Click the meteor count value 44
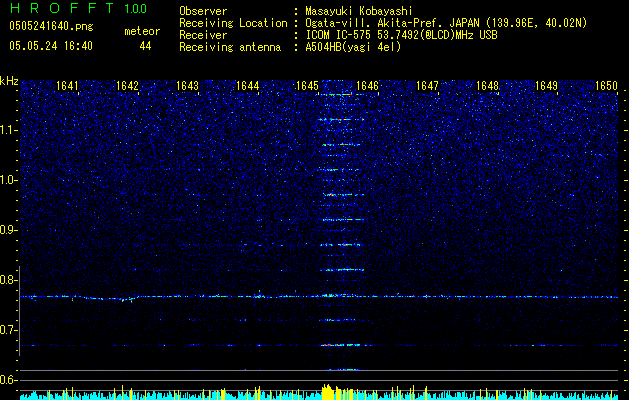Image resolution: width=629 pixels, height=400 pixels. tap(145, 46)
